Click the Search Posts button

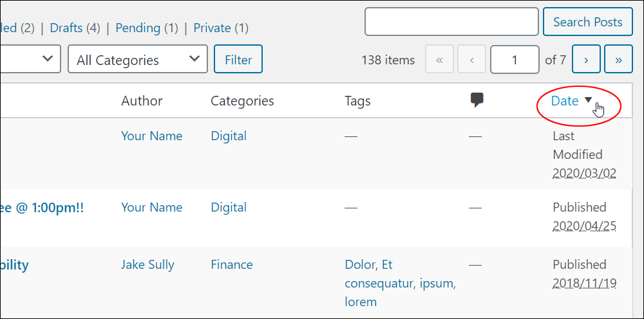pos(588,22)
